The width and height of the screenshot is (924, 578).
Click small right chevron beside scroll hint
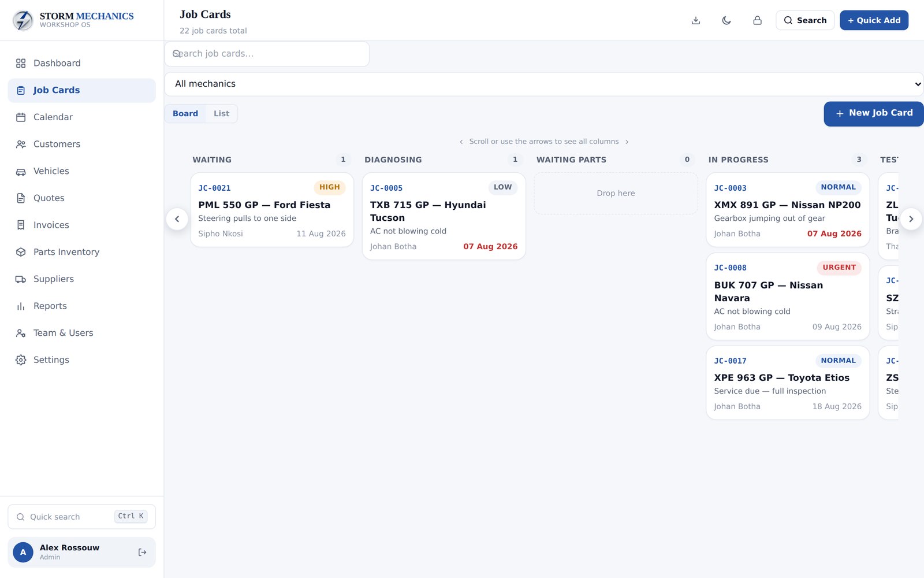(627, 142)
